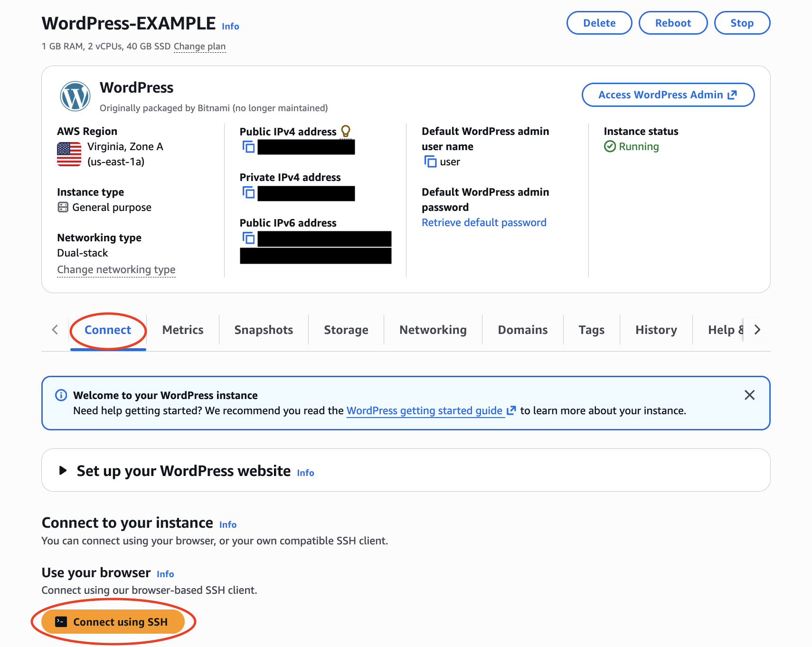Click the WordPress logo icon

pos(75,96)
